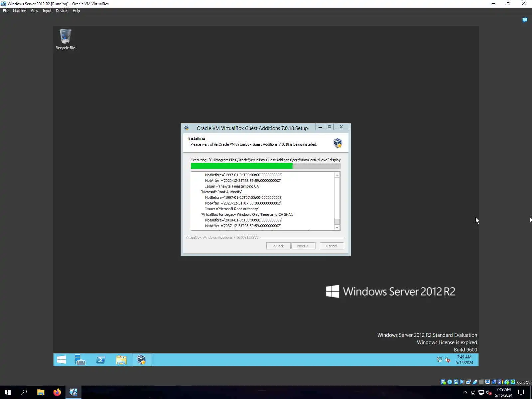Screen dimensions: 532x399
Task: Click the "Executing:" VBoxCertUtil.exe status line
Action: (265, 160)
